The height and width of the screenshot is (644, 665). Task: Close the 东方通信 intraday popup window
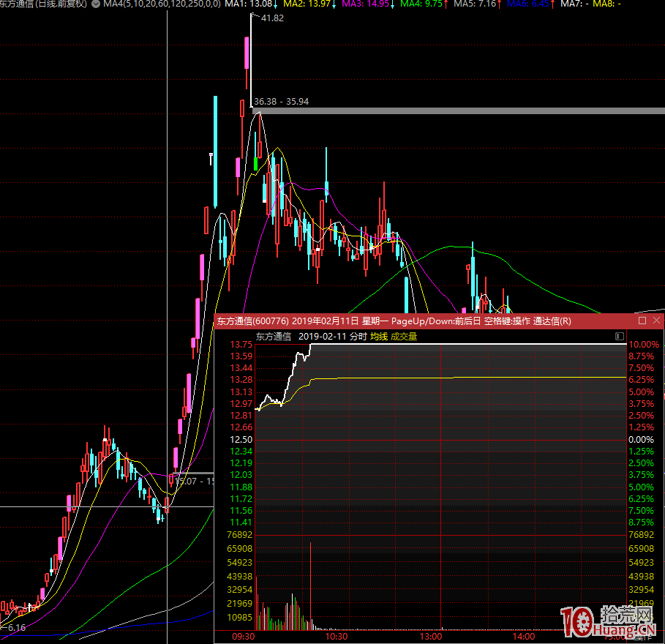click(656, 321)
